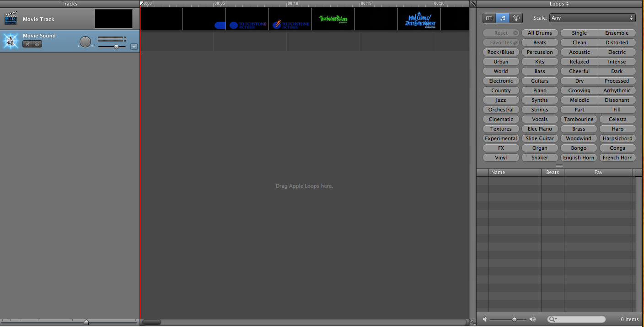Select the Urban genre button
The image size is (644, 327).
coord(501,62)
